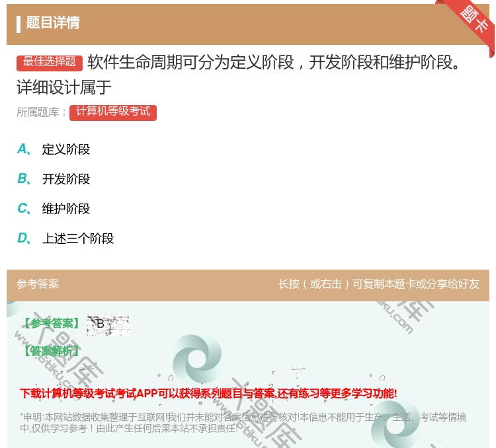Click the 申明 disclaimer paragraph
This screenshot has width=496, height=448.
click(x=243, y=423)
